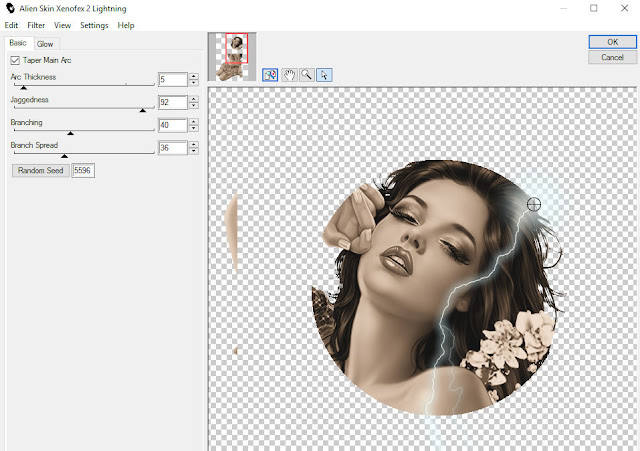Click the Arc Thickness value field
This screenshot has width=640, height=451.
[x=173, y=80]
